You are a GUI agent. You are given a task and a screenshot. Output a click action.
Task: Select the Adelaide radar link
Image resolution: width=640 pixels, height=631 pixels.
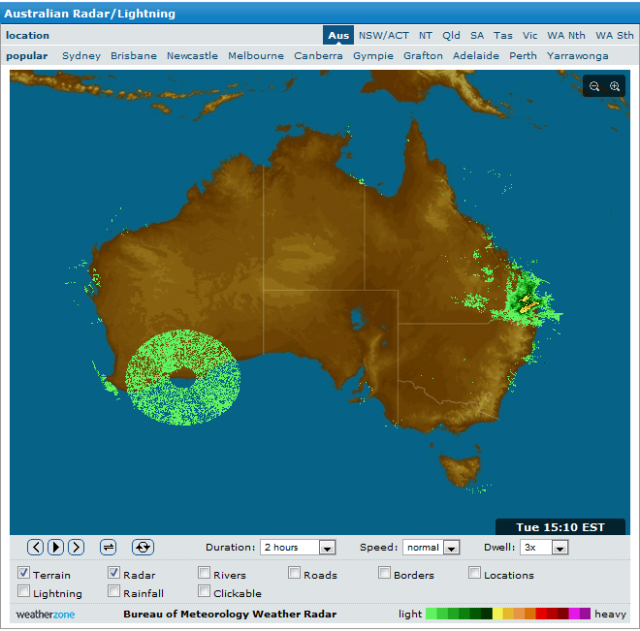point(476,56)
